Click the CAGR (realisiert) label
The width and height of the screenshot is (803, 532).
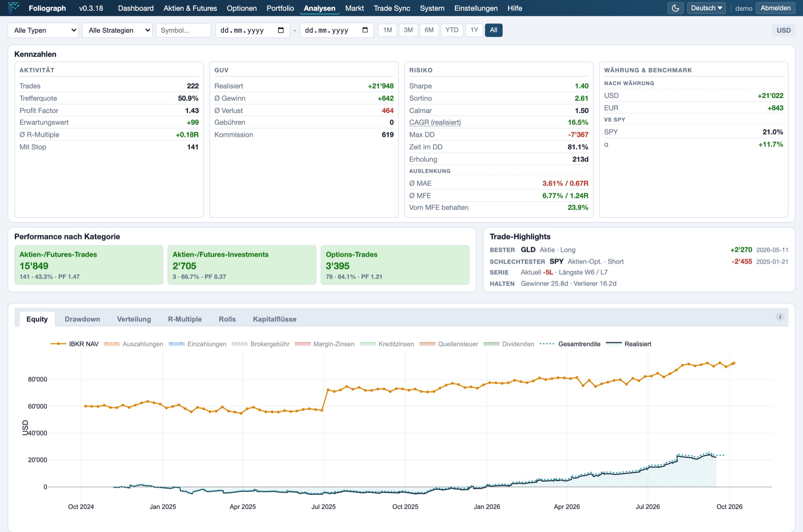pyautogui.click(x=435, y=122)
